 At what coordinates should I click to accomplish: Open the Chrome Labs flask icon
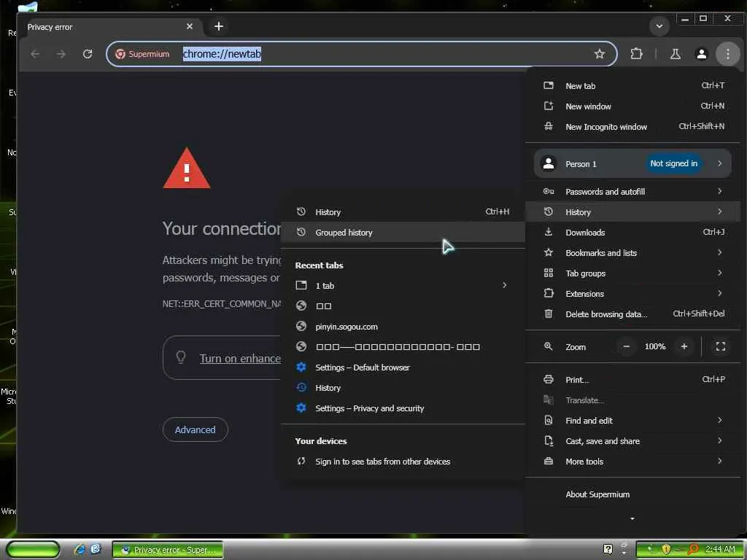675,54
